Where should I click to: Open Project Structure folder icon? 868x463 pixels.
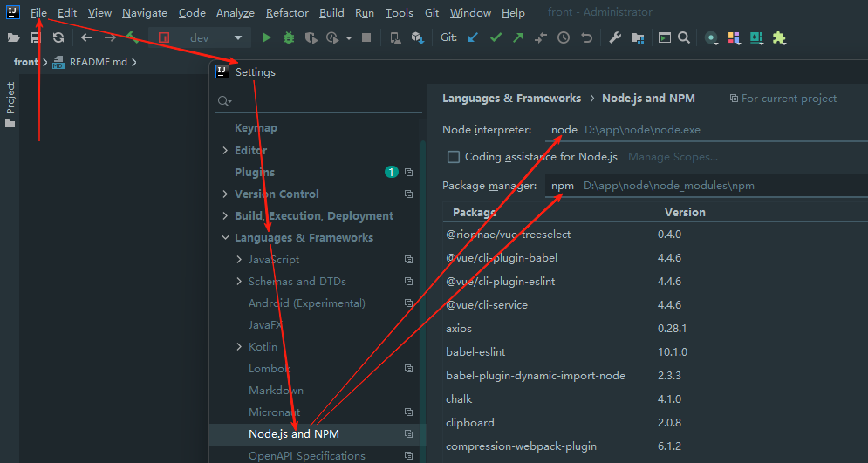pos(638,37)
